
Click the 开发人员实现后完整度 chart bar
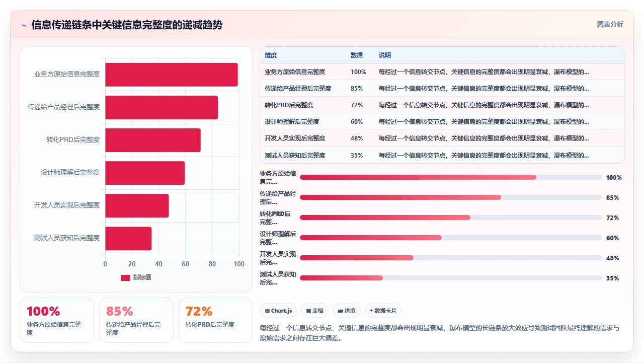(x=137, y=205)
